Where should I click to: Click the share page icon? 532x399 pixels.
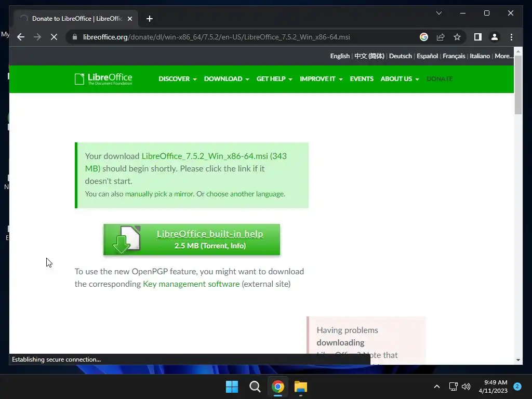point(441,37)
